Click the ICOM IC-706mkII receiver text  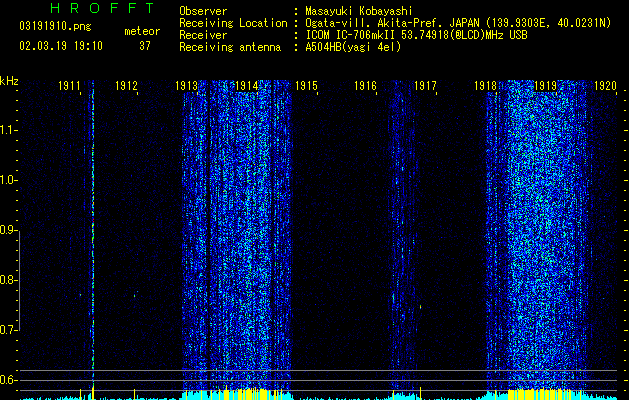[x=416, y=35]
